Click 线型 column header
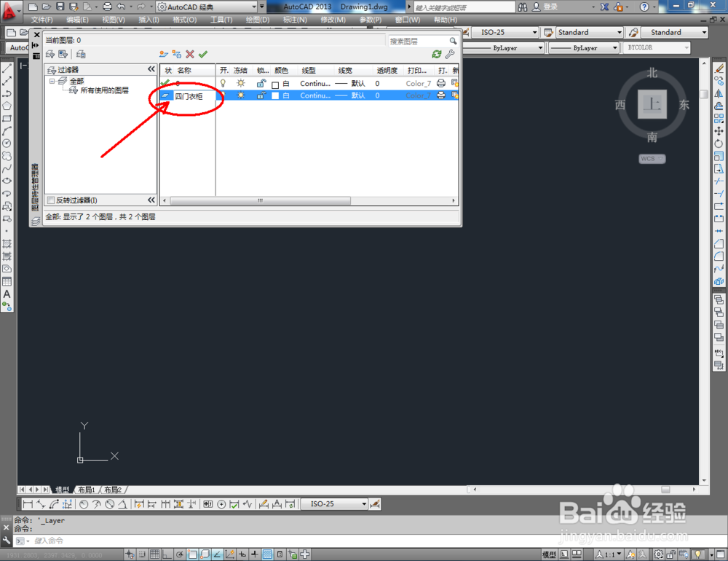728x561 pixels. pos(309,70)
